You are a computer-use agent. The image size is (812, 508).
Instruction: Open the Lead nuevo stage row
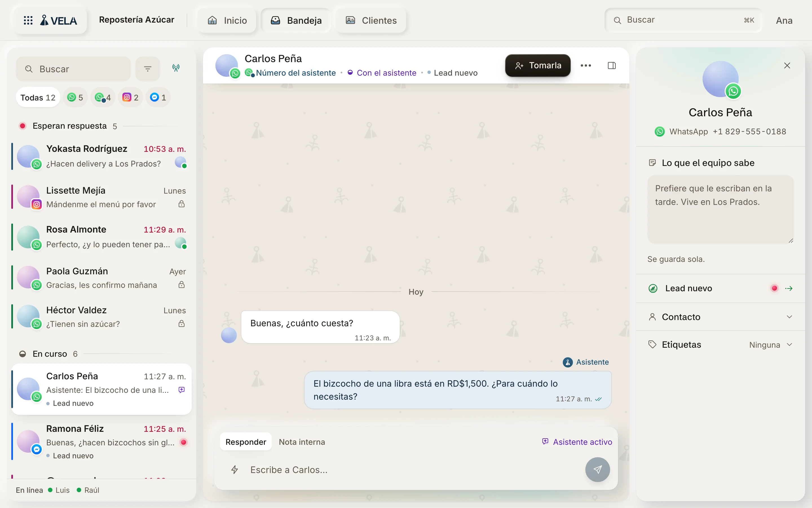click(720, 288)
